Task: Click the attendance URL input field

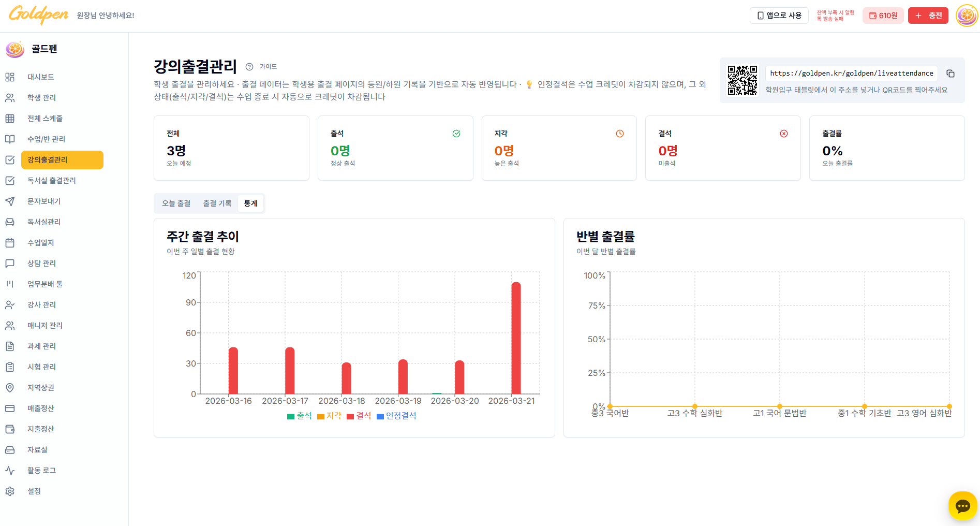Action: click(851, 73)
